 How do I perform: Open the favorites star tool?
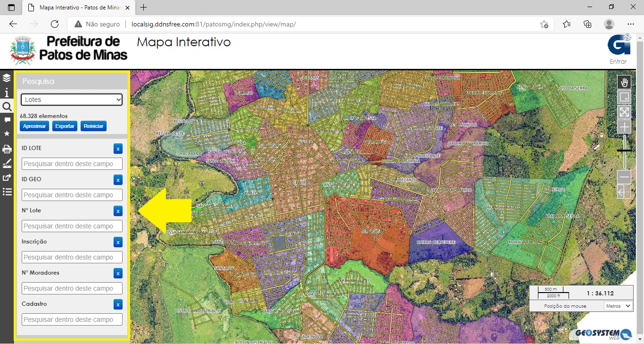(7, 134)
